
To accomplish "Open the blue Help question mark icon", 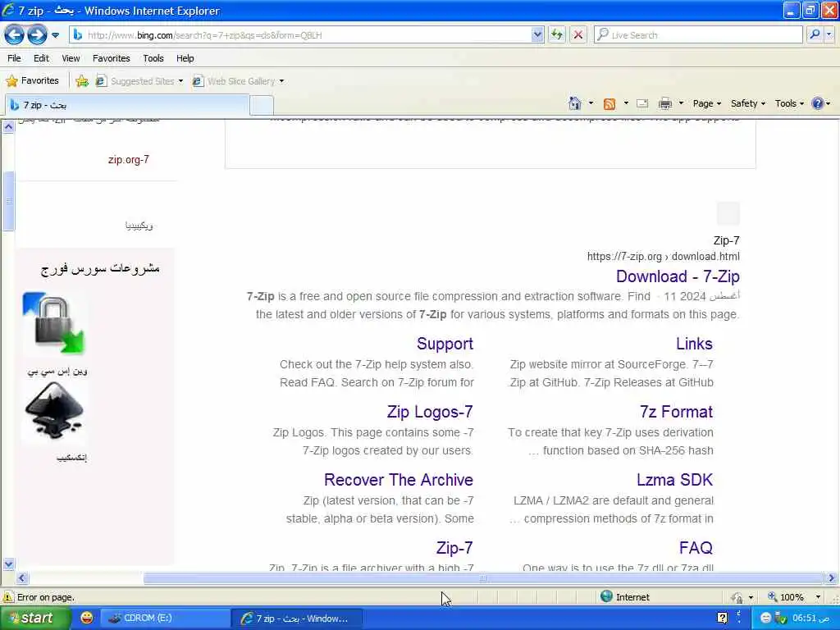I will tap(818, 103).
